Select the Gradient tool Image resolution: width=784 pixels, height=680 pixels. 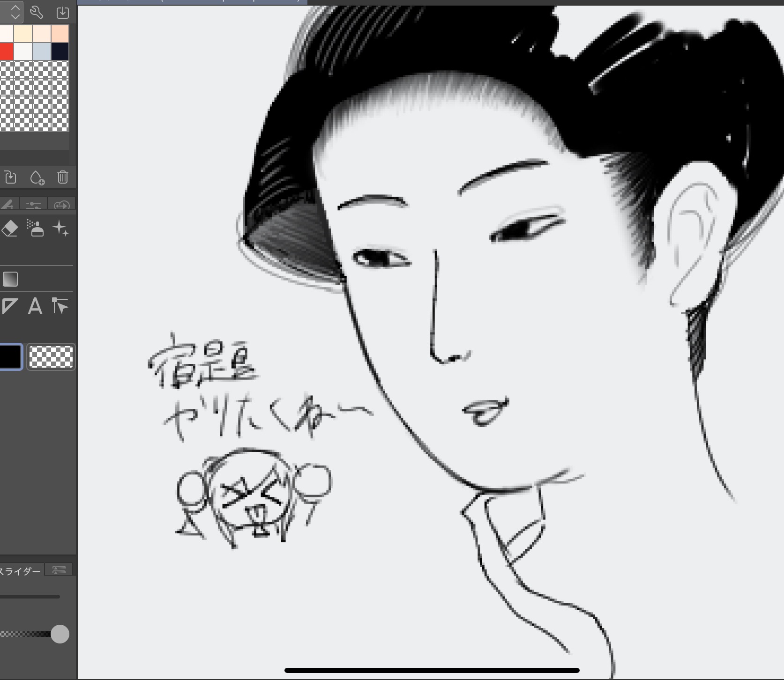coord(10,279)
